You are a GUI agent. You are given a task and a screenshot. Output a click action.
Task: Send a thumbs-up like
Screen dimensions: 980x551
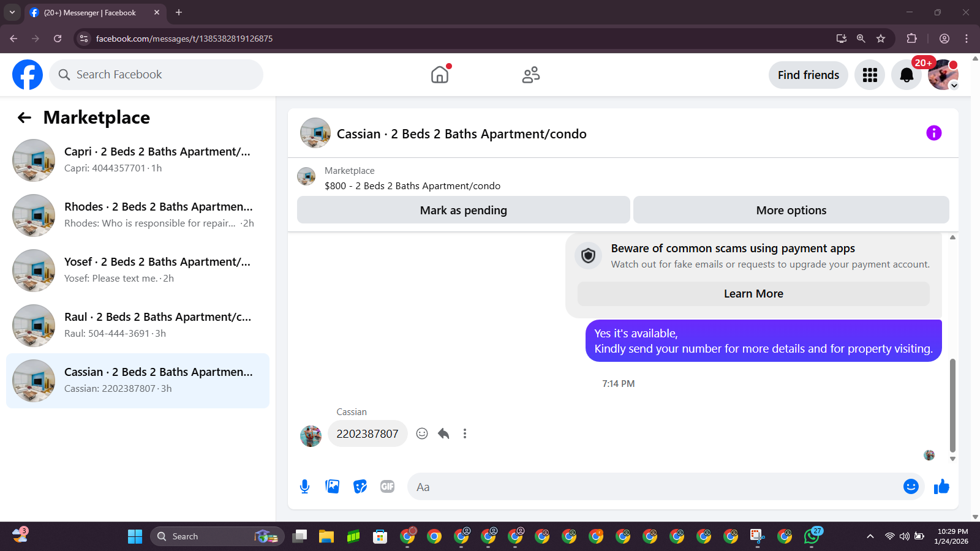941,487
